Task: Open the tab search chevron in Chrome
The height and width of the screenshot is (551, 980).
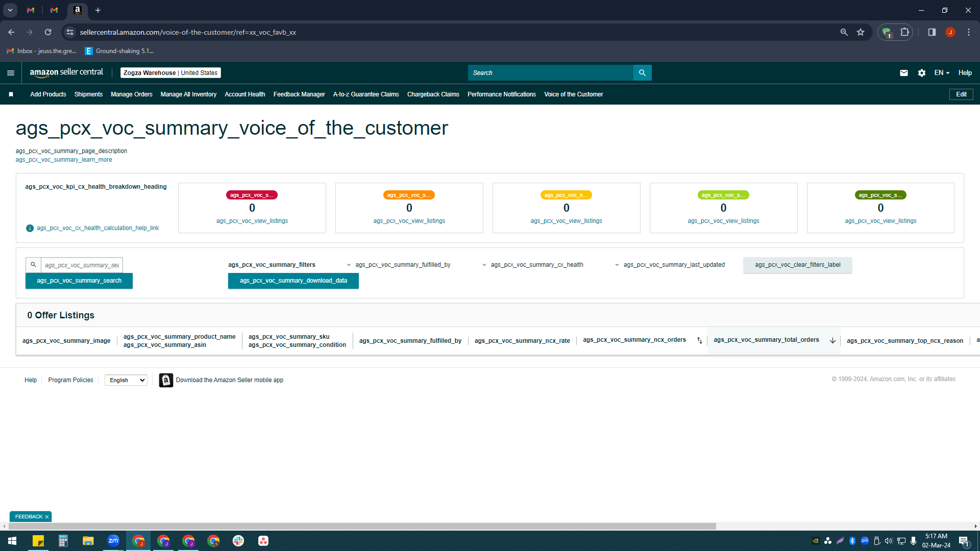Action: (x=10, y=10)
